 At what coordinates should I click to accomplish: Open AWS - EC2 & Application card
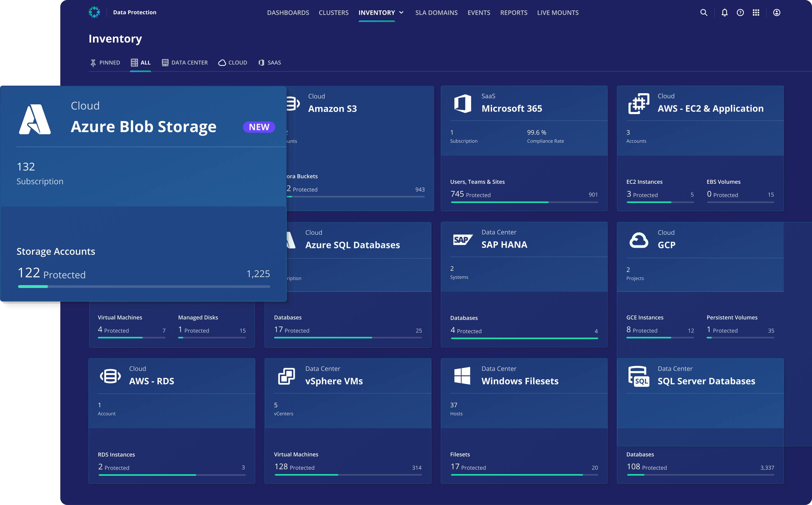(710, 109)
